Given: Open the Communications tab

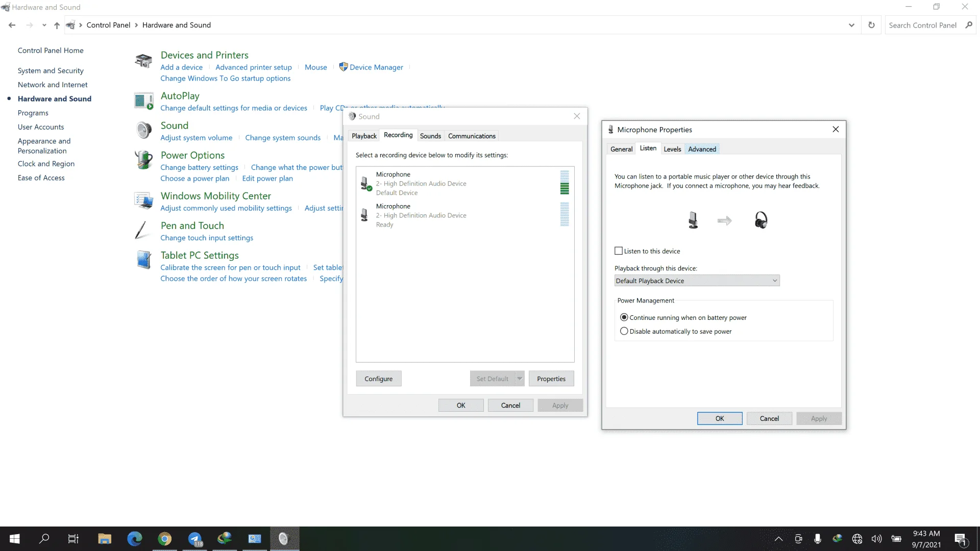Looking at the screenshot, I should 472,136.
